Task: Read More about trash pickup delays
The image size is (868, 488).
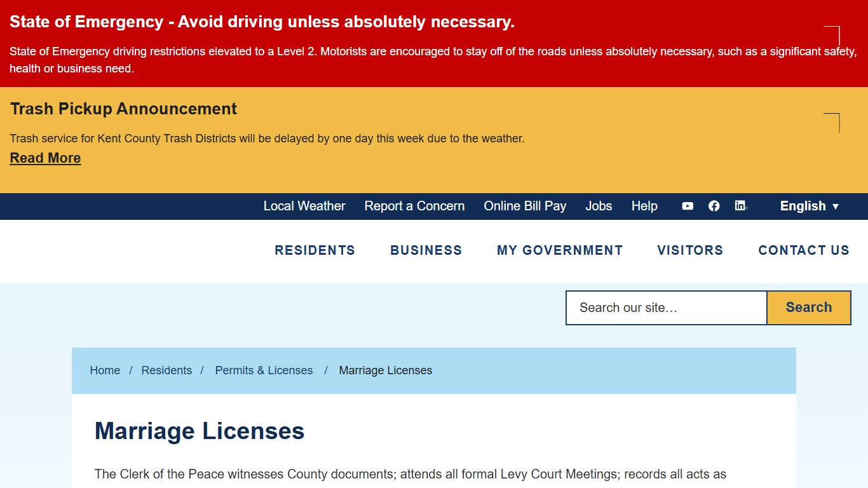Action: (44, 158)
